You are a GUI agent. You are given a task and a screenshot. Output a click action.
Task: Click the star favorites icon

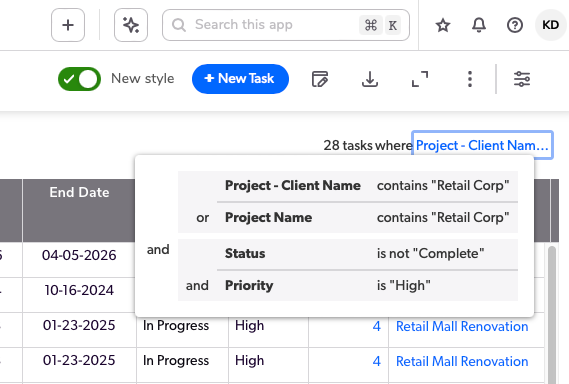(x=443, y=25)
